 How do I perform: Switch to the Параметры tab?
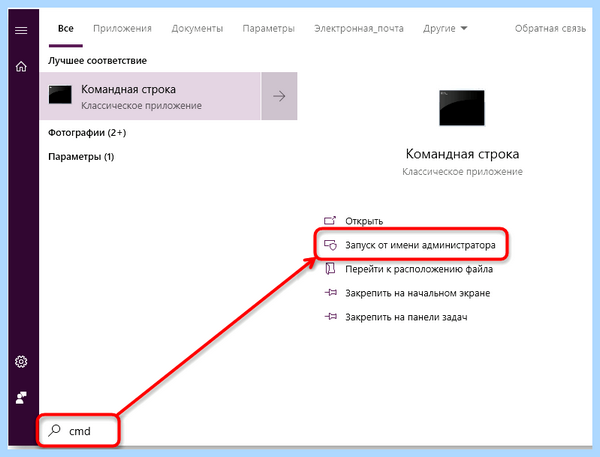click(x=269, y=28)
